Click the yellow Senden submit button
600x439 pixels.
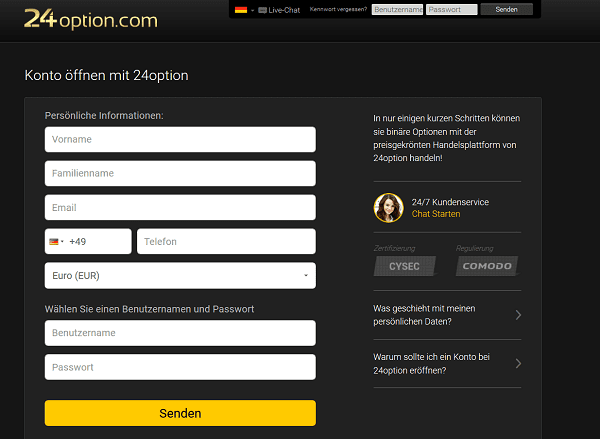pyautogui.click(x=180, y=413)
